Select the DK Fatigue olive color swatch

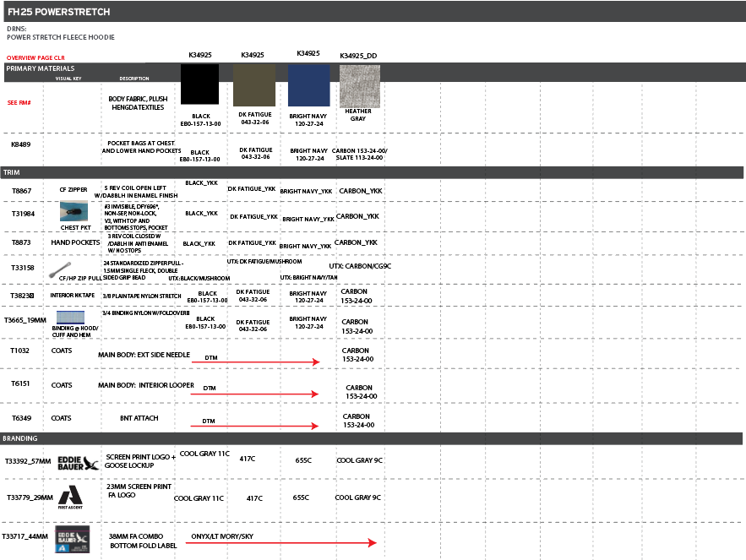[254, 85]
